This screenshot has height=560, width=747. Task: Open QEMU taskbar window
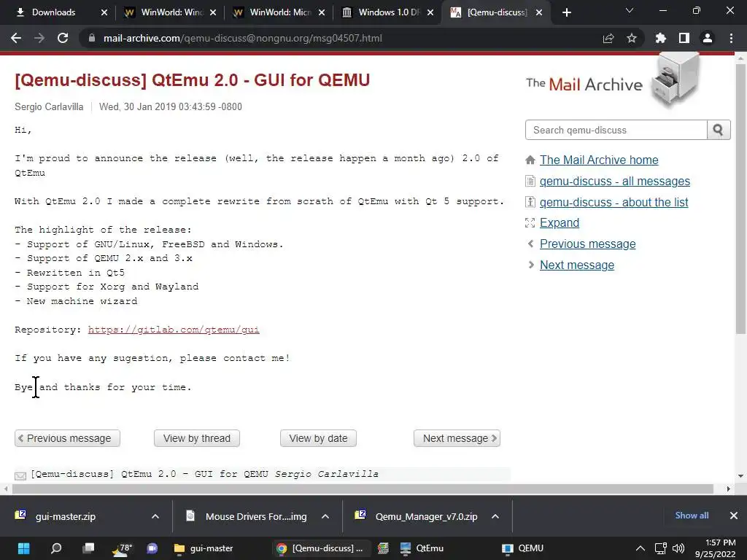[x=523, y=548]
